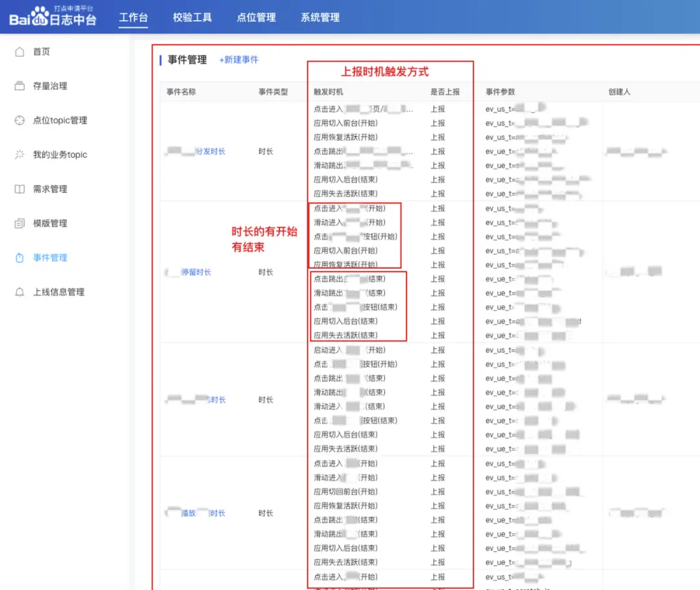
Task: Click the 事件类型 column header
Action: tap(274, 92)
